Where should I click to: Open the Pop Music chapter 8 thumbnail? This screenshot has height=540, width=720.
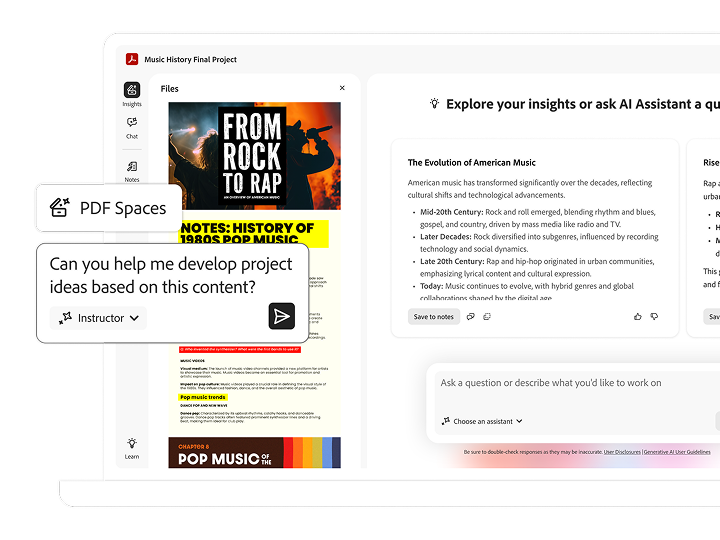click(254, 452)
